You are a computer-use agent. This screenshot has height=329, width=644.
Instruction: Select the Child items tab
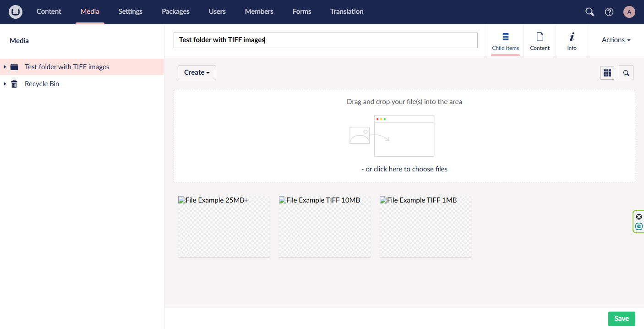click(x=505, y=40)
